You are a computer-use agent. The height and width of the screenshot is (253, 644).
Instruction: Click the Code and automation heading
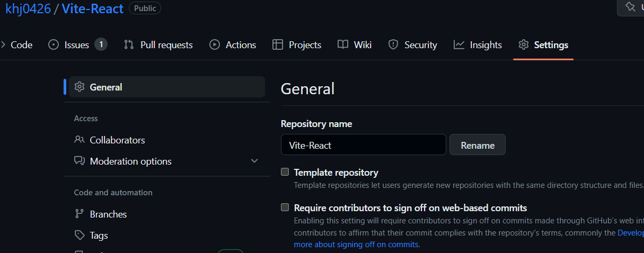pyautogui.click(x=113, y=193)
